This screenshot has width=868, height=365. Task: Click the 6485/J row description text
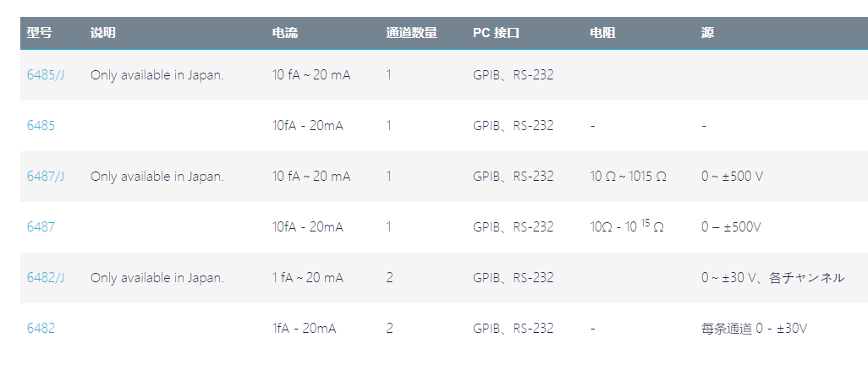(x=157, y=75)
